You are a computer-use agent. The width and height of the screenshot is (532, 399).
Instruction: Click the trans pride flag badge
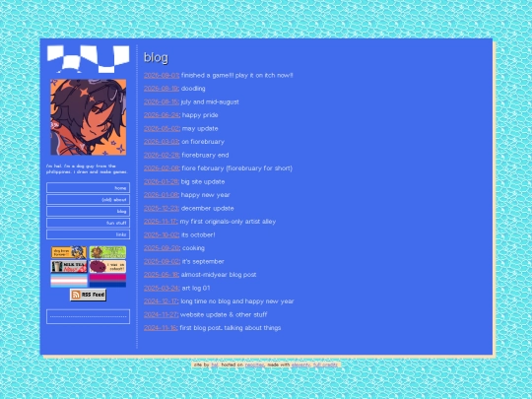click(x=69, y=281)
